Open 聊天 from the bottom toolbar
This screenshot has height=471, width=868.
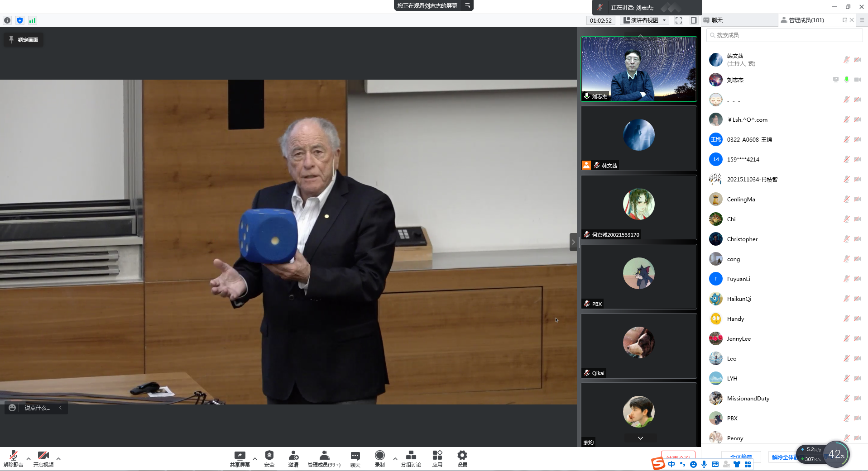tap(355, 458)
